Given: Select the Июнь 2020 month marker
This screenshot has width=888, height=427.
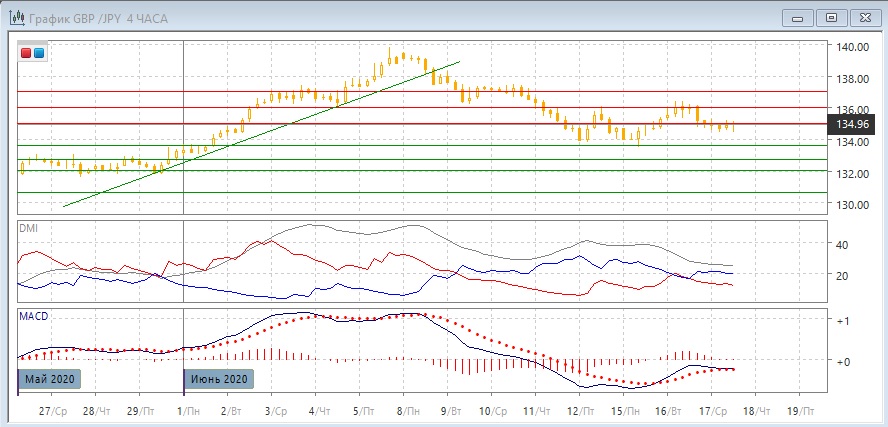Looking at the screenshot, I should [x=218, y=379].
